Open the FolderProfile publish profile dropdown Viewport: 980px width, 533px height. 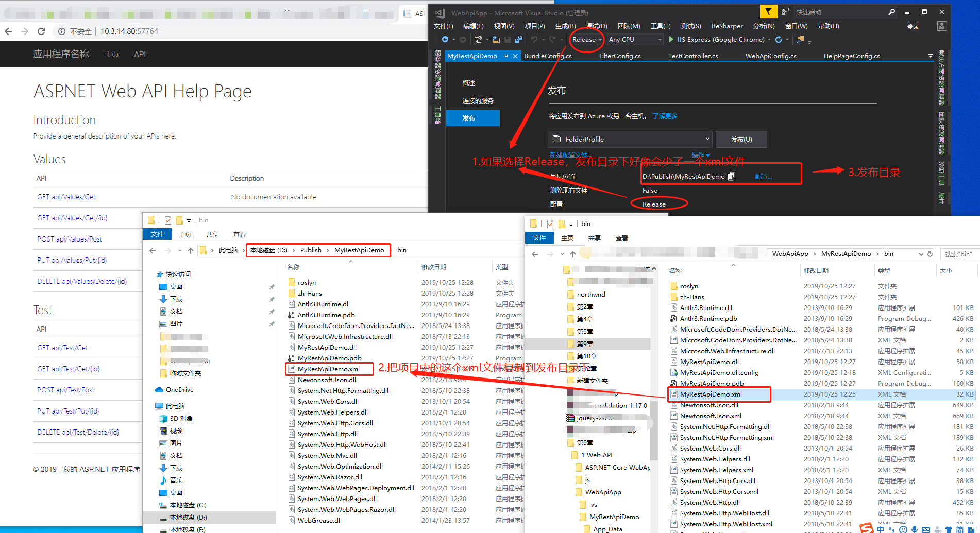point(631,139)
